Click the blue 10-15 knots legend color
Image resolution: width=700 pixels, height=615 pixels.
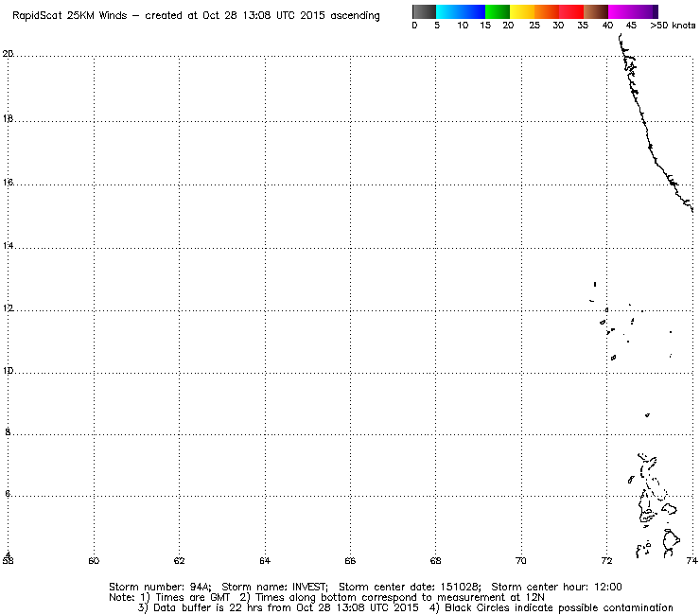click(473, 11)
